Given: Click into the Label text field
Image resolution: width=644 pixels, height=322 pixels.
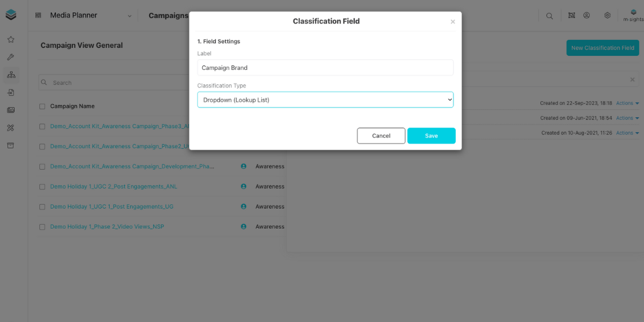Looking at the screenshot, I should click(325, 68).
